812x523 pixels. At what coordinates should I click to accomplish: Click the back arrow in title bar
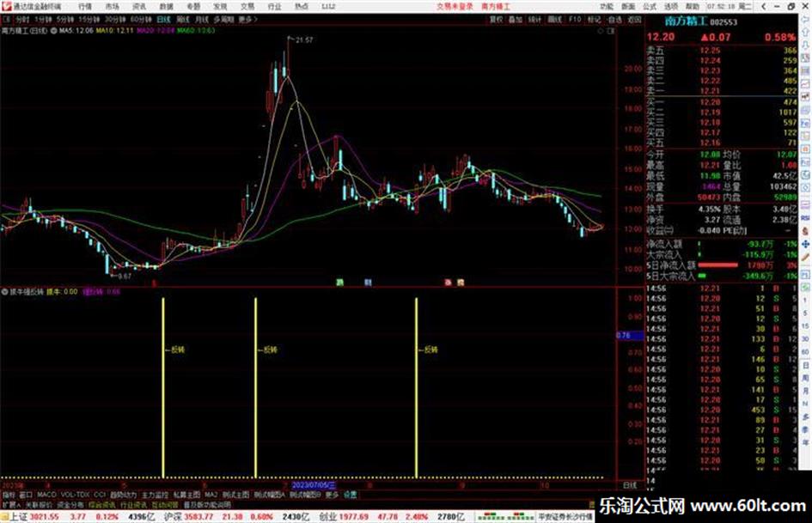tap(763, 6)
